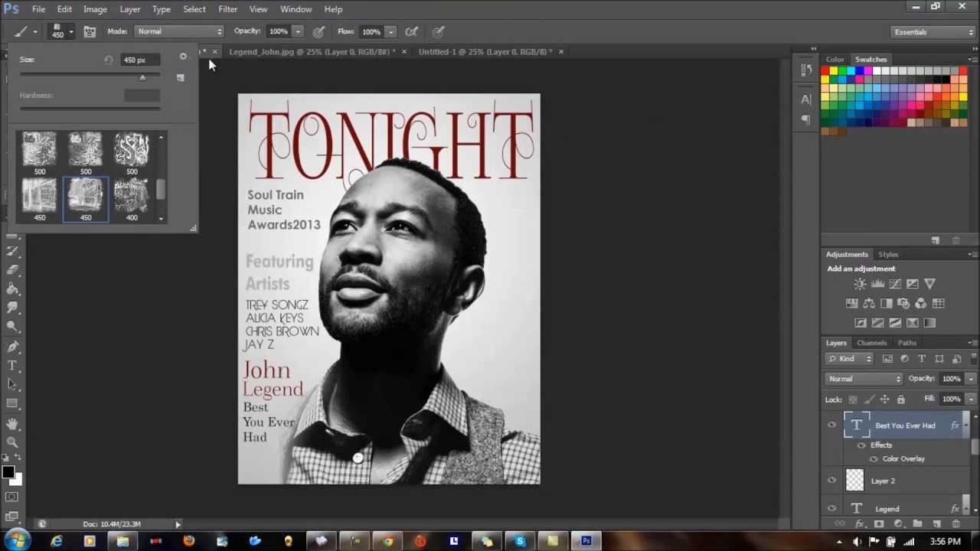This screenshot has height=551, width=980.
Task: Add a Curves adjustment
Action: pos(895,284)
